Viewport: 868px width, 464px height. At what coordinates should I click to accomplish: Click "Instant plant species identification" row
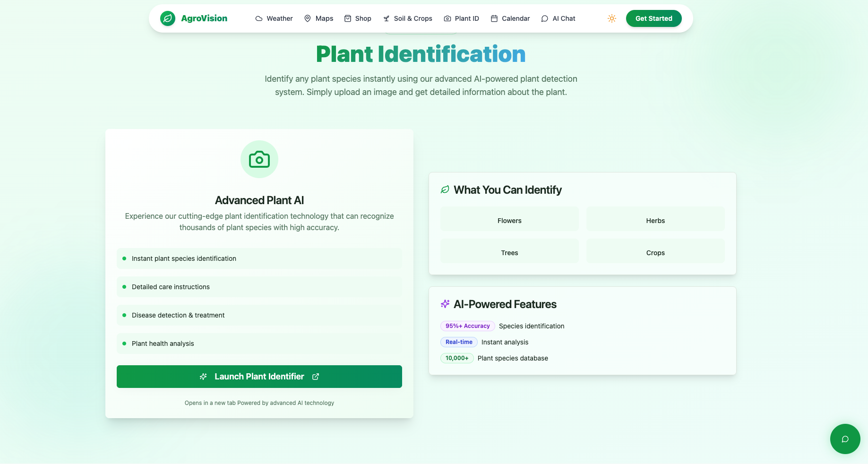click(x=259, y=258)
